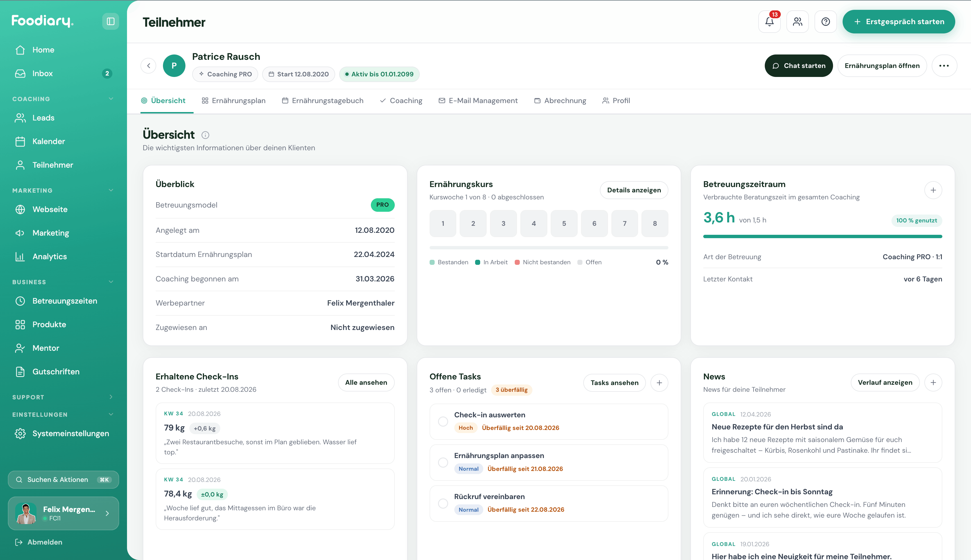
Task: Open the Coaching tab
Action: pos(401,101)
